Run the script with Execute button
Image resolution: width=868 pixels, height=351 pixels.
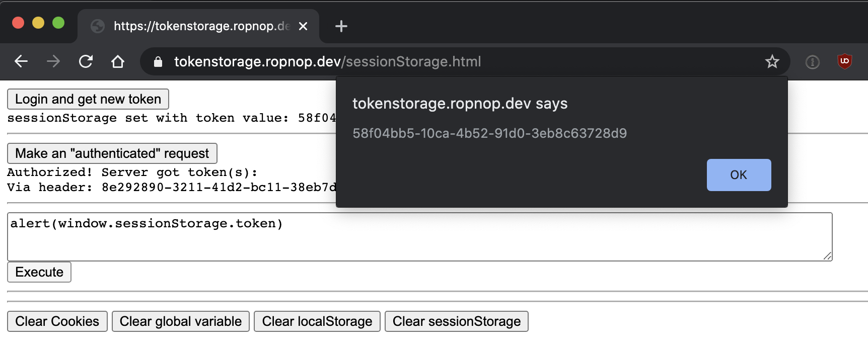[x=39, y=272]
